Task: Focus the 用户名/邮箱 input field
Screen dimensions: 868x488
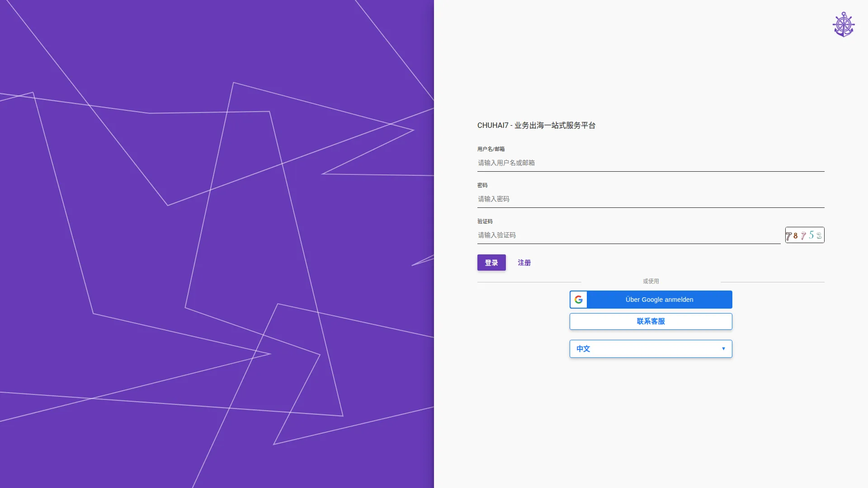Action: point(651,163)
